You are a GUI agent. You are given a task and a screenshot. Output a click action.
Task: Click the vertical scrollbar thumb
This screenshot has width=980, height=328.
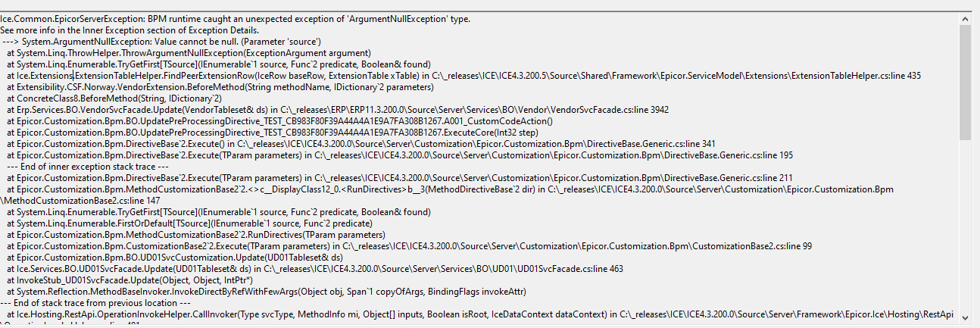pos(964,83)
